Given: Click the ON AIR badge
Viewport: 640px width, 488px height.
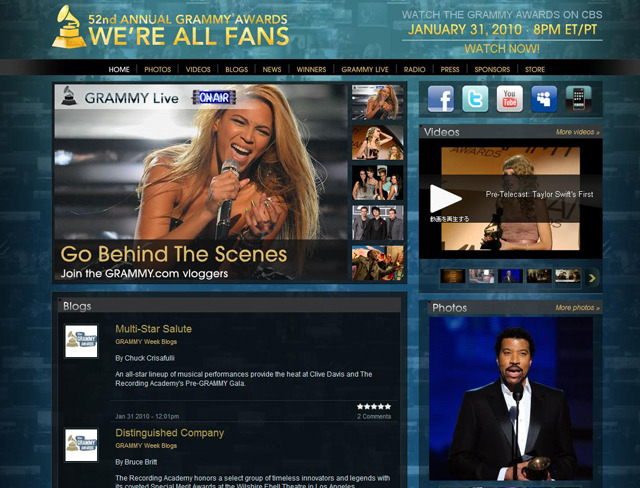Looking at the screenshot, I should coord(214,97).
